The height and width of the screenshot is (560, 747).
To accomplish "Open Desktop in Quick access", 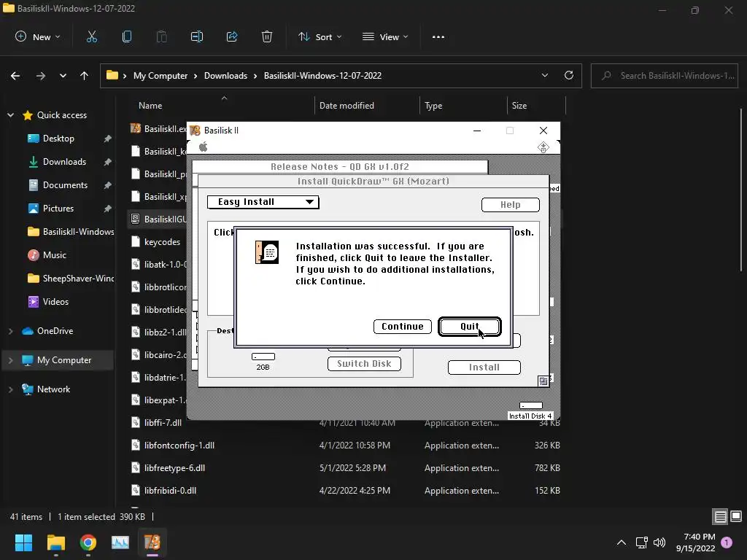I will point(58,139).
